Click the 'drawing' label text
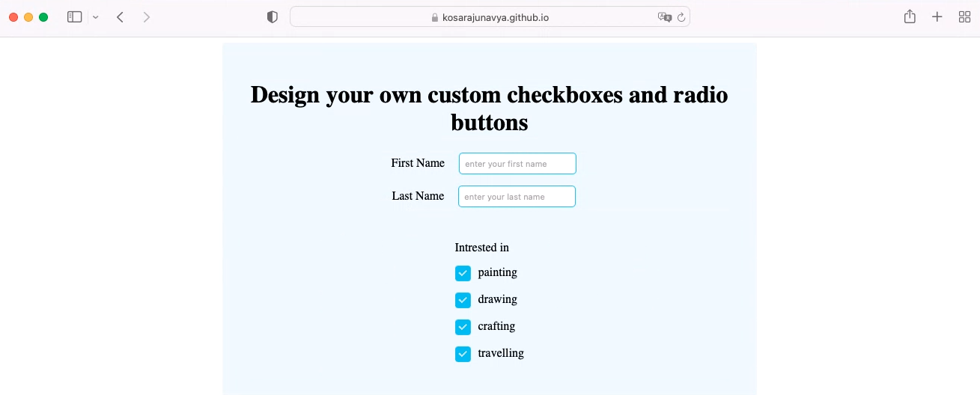The height and width of the screenshot is (395, 980). [497, 299]
